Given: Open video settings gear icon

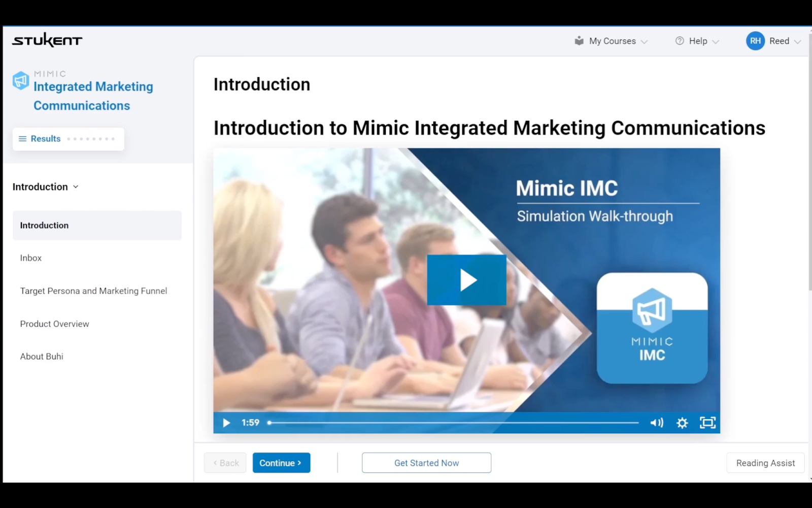Looking at the screenshot, I should click(682, 423).
